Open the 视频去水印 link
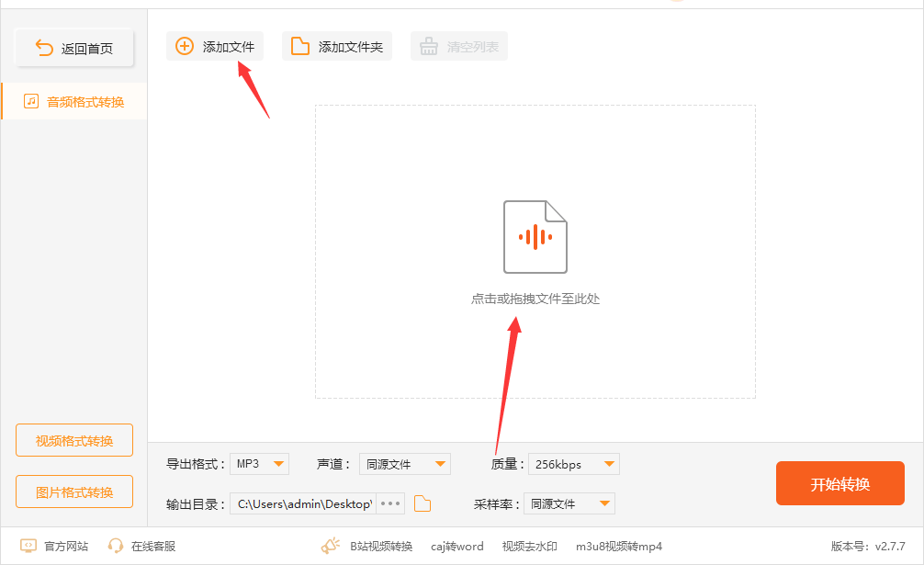This screenshot has height=565, width=924. click(x=529, y=546)
